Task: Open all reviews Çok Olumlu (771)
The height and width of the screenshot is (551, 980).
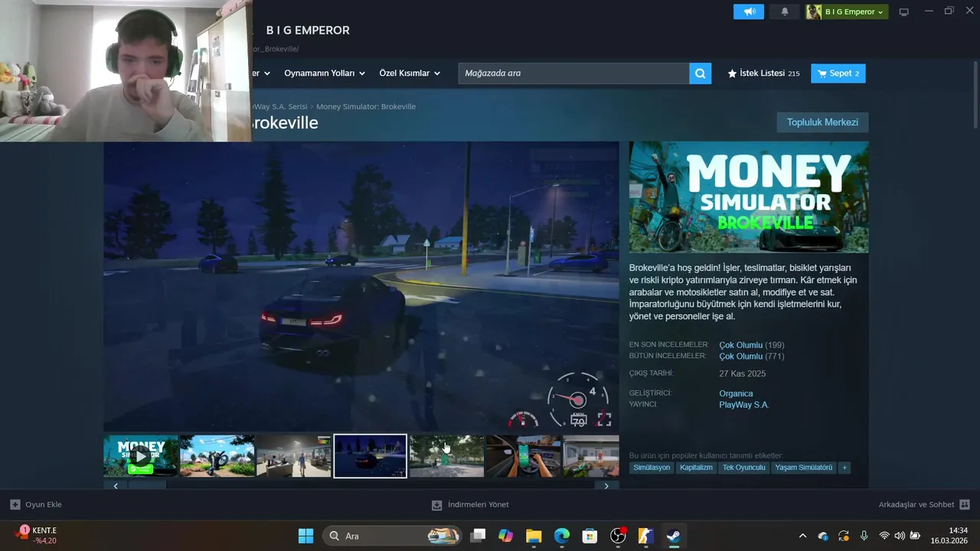Action: [x=752, y=357]
